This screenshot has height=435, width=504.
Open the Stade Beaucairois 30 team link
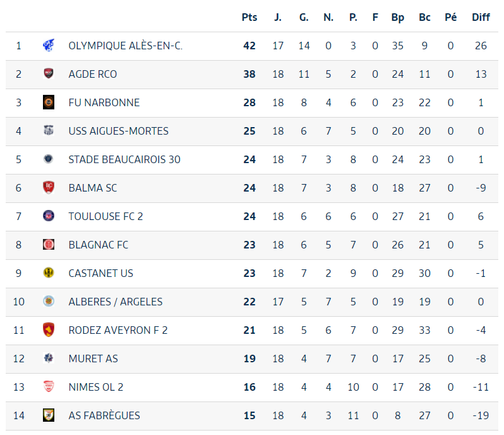click(x=124, y=159)
